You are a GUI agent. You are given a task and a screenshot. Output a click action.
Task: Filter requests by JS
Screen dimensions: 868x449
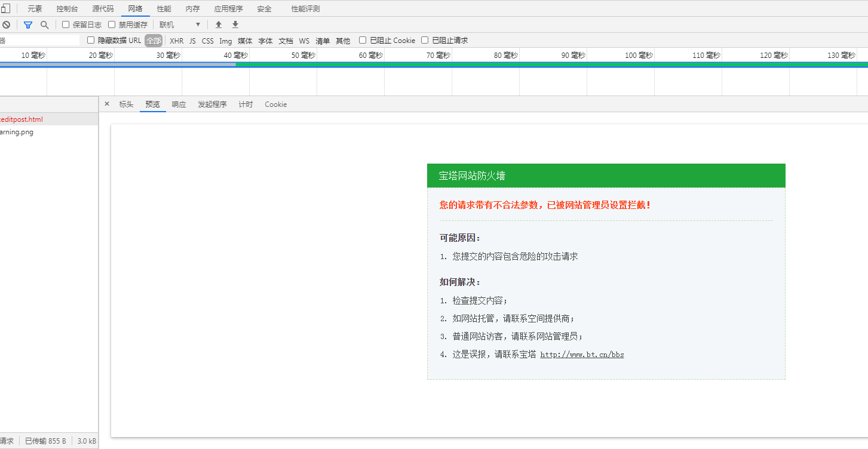pyautogui.click(x=192, y=41)
